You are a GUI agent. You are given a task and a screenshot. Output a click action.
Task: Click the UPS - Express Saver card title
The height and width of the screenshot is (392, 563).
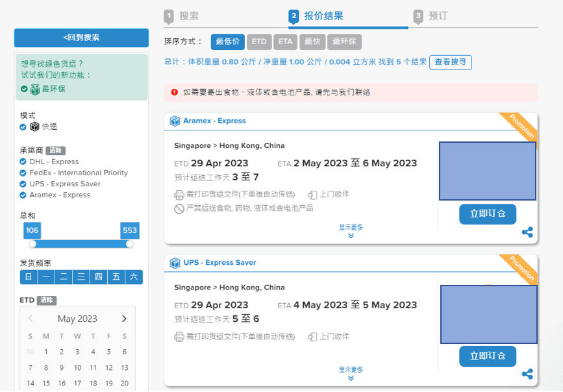coord(219,263)
